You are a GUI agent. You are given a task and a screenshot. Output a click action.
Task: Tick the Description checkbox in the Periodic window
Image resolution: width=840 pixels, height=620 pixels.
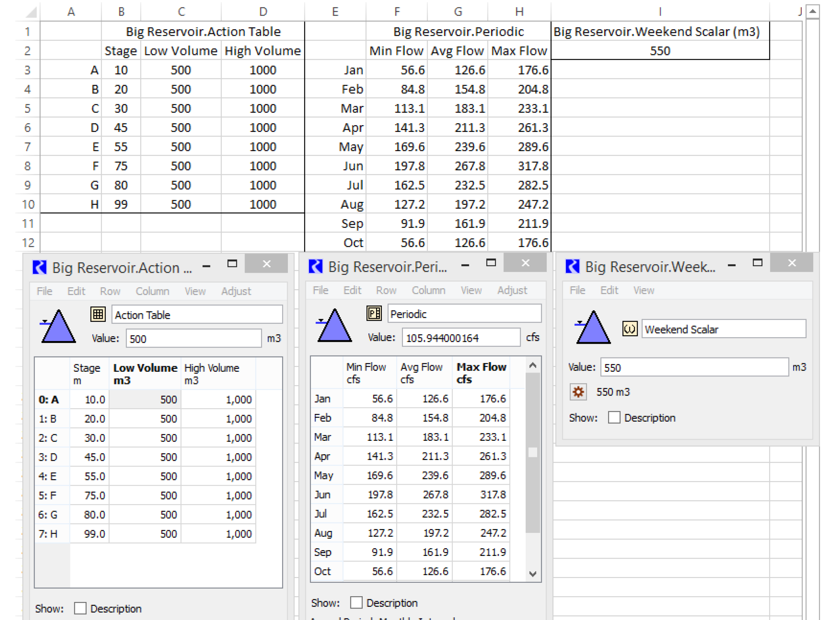[356, 602]
